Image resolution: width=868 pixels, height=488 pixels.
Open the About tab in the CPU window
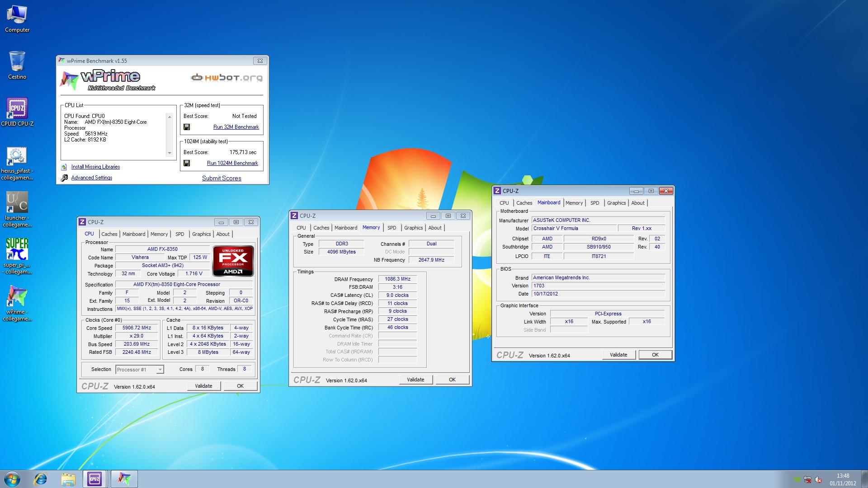tap(223, 234)
